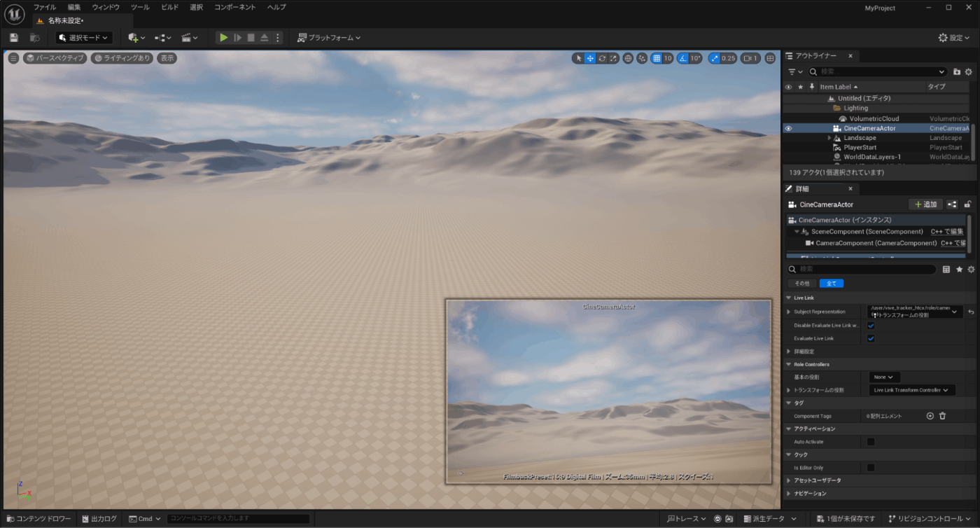
Task: Open the rotation snap 10° value menu
Action: [695, 58]
